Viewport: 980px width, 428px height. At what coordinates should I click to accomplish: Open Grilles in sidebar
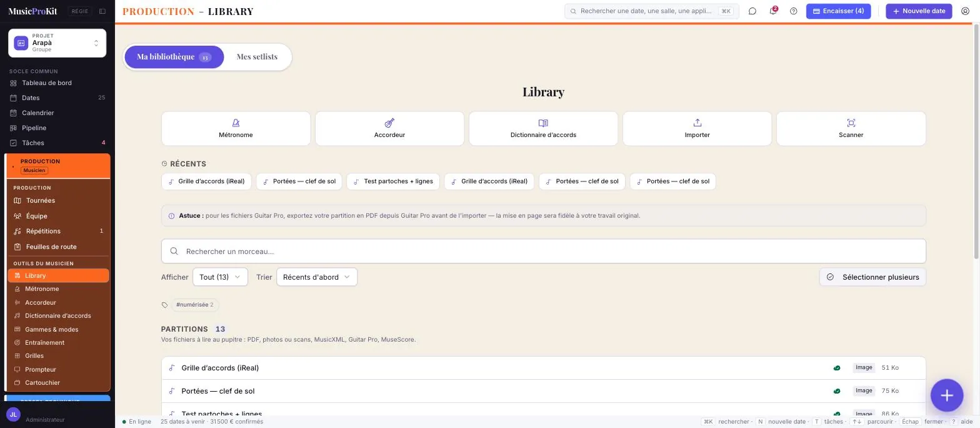tap(58, 356)
